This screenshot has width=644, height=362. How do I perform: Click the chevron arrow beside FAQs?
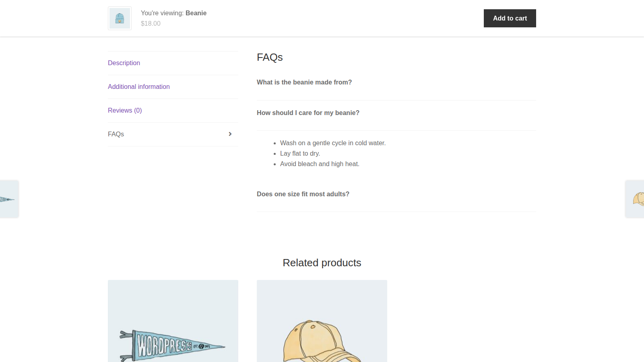pos(230,134)
